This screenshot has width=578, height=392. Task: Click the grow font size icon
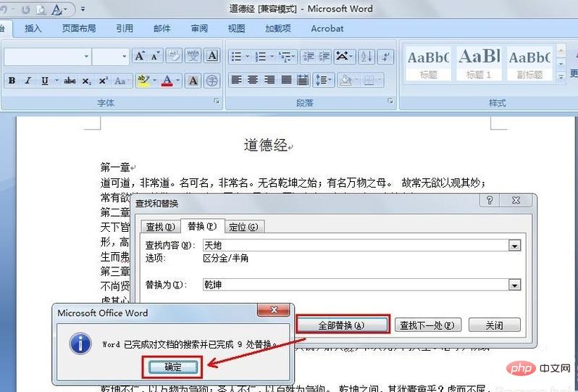click(x=140, y=57)
